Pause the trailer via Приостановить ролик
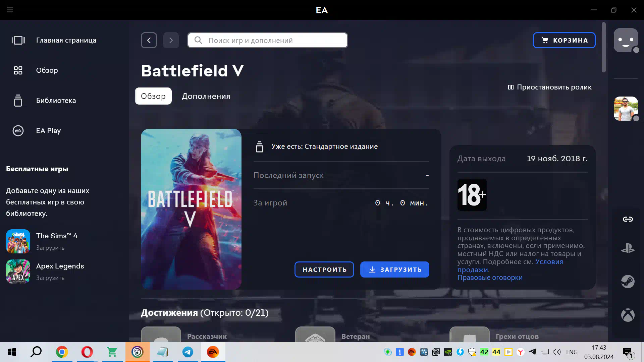The height and width of the screenshot is (362, 644). [549, 87]
